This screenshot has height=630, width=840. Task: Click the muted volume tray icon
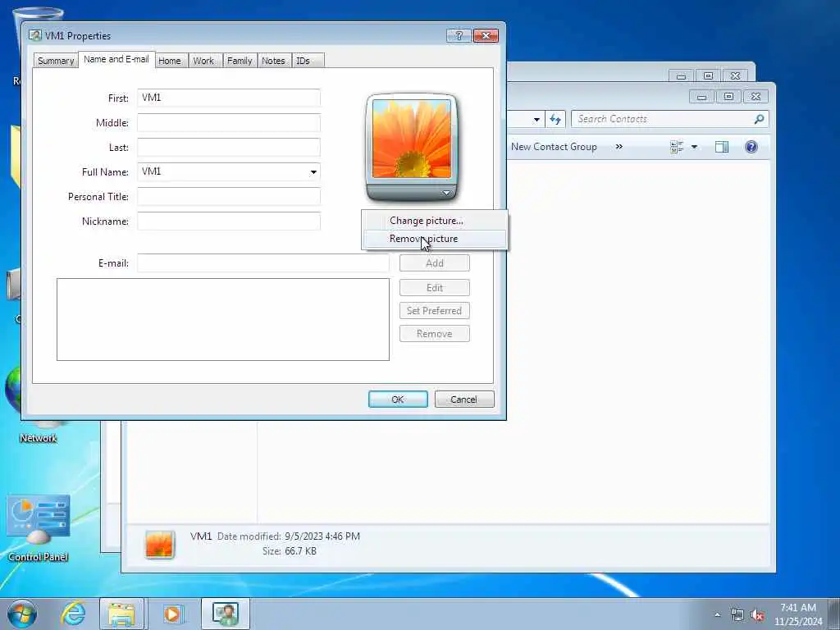[757, 615]
